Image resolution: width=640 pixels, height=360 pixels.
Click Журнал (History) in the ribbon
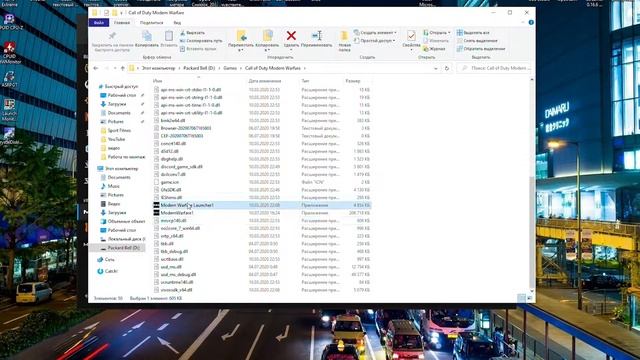(434, 49)
